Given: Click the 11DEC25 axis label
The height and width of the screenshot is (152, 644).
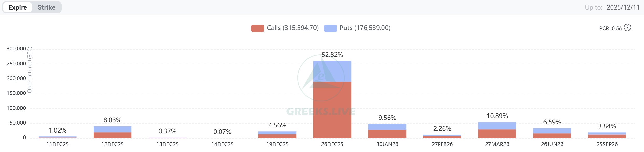Looking at the screenshot, I should pos(57,144).
